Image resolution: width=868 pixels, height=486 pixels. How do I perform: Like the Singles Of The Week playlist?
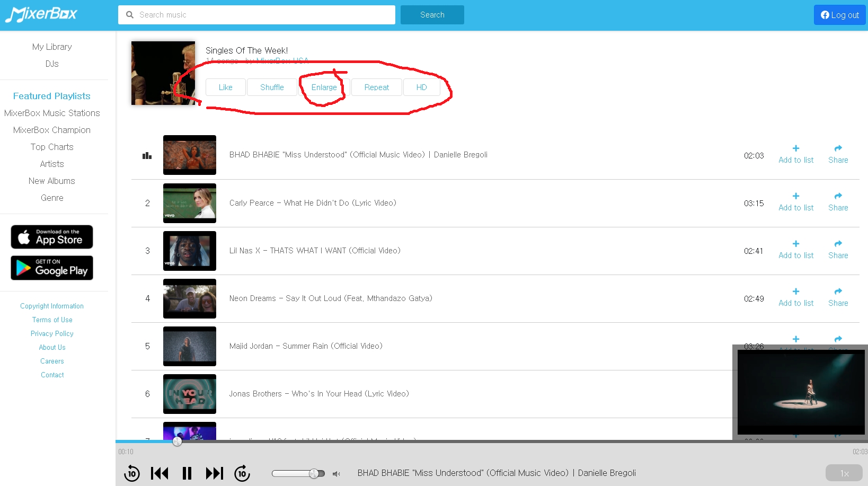(226, 87)
